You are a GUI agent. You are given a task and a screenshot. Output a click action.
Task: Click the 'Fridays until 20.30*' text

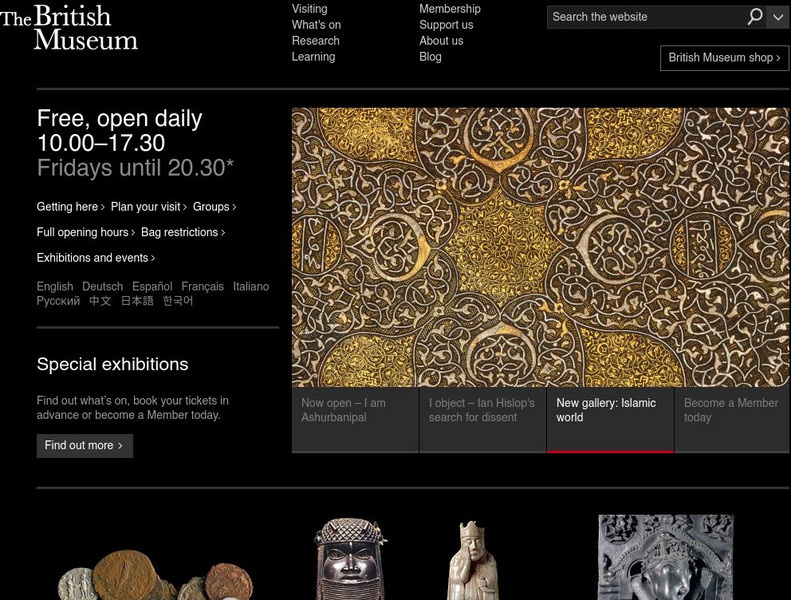click(135, 168)
